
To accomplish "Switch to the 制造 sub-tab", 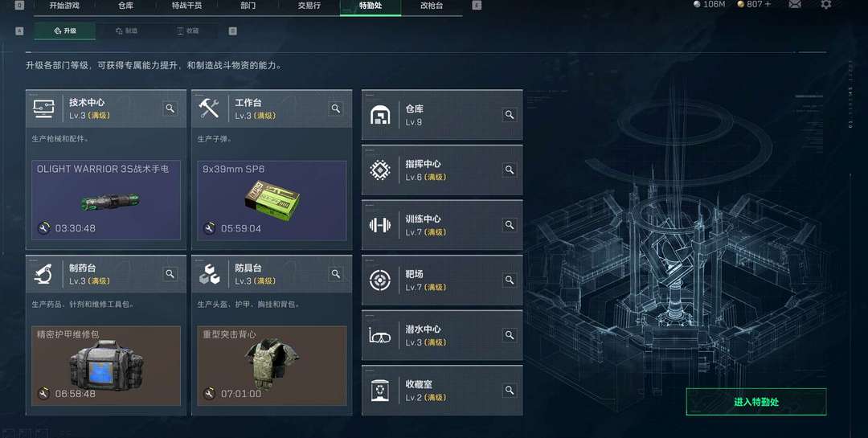I will (x=126, y=31).
